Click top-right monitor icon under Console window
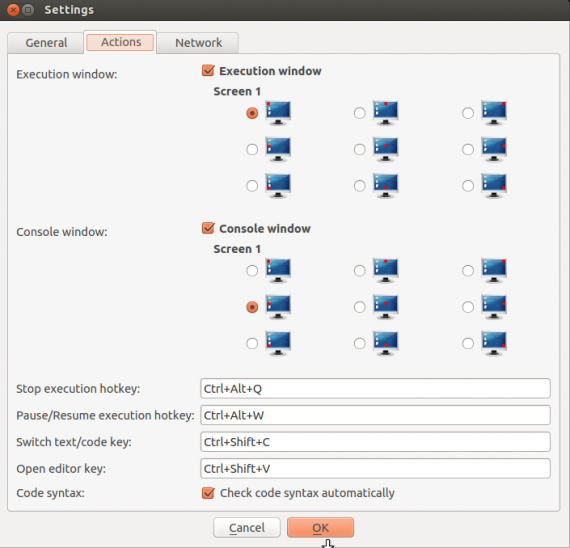The width and height of the screenshot is (570, 548). 494,271
